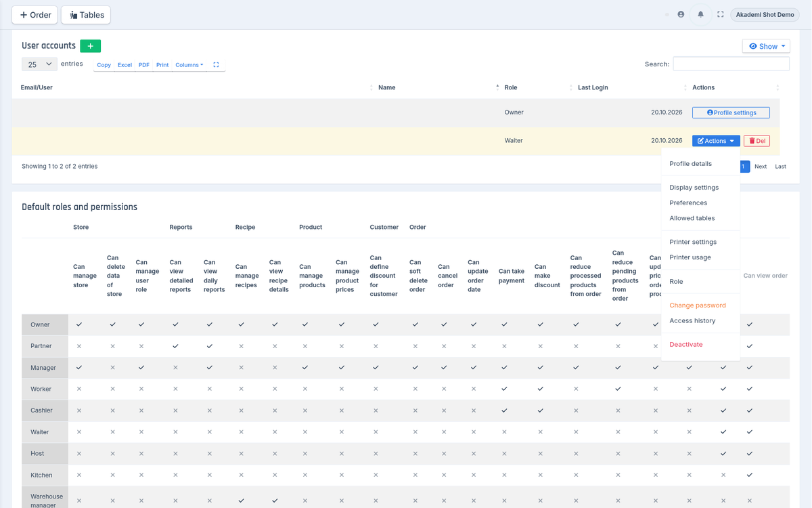Image resolution: width=812 pixels, height=508 pixels.
Task: Click Waiter cross under Can manage store
Action: pyautogui.click(x=79, y=432)
